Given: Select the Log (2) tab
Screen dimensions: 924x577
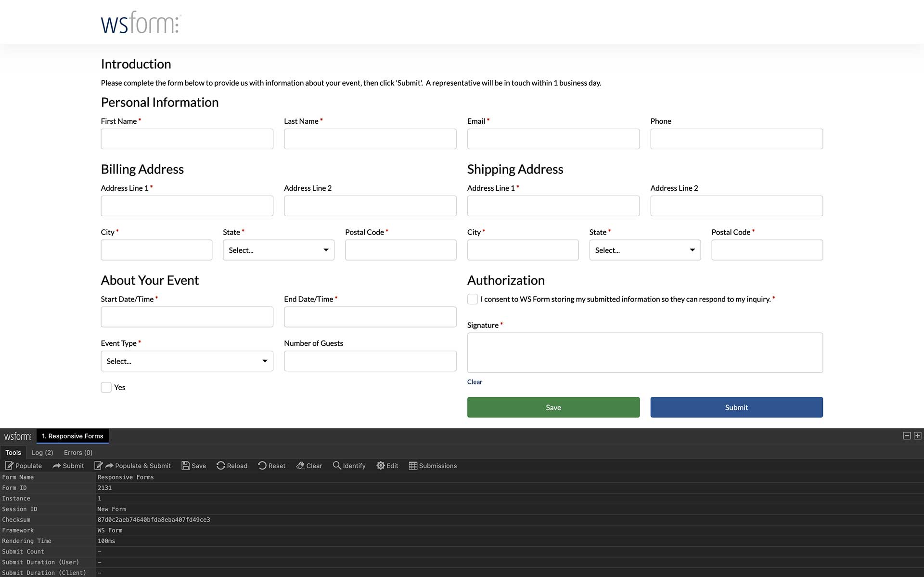Looking at the screenshot, I should (x=42, y=452).
